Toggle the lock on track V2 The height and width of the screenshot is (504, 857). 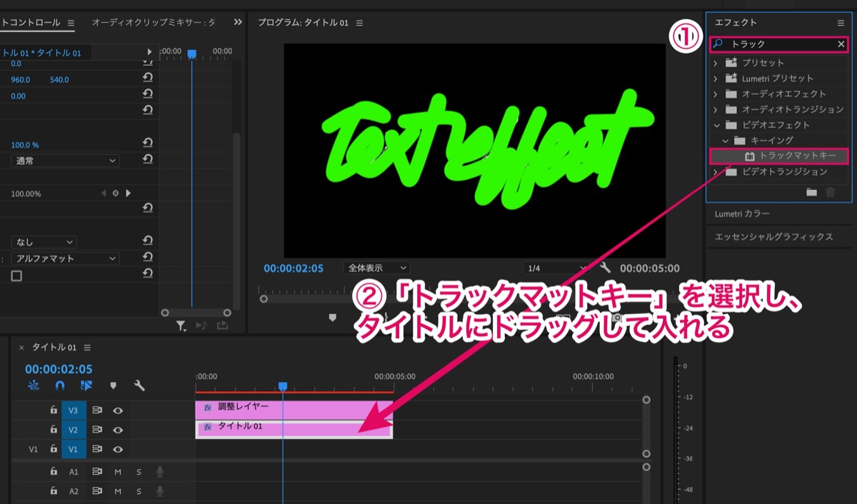pyautogui.click(x=54, y=430)
